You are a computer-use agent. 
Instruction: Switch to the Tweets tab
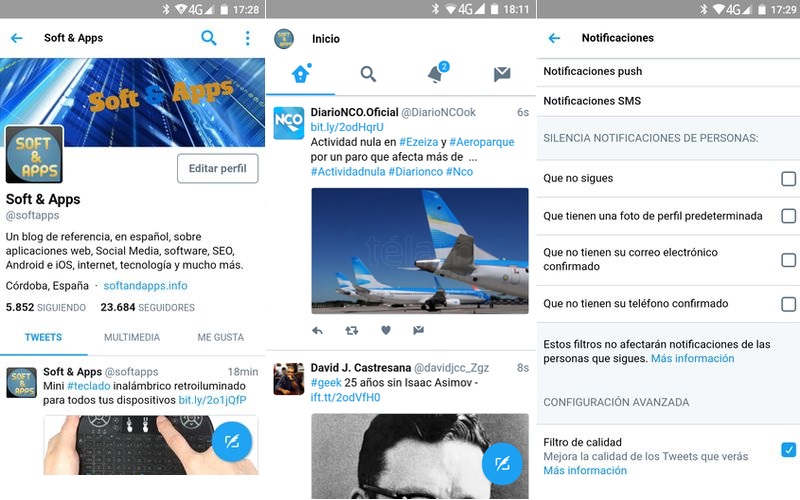point(43,337)
